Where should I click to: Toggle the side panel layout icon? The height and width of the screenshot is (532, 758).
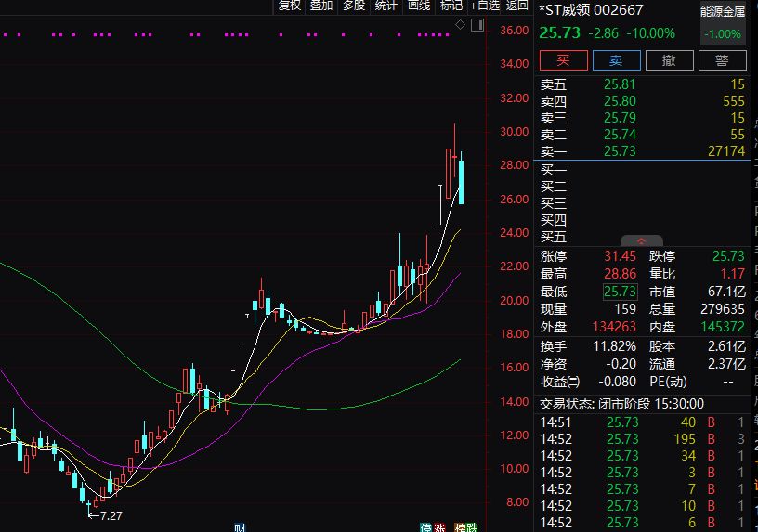click(477, 25)
